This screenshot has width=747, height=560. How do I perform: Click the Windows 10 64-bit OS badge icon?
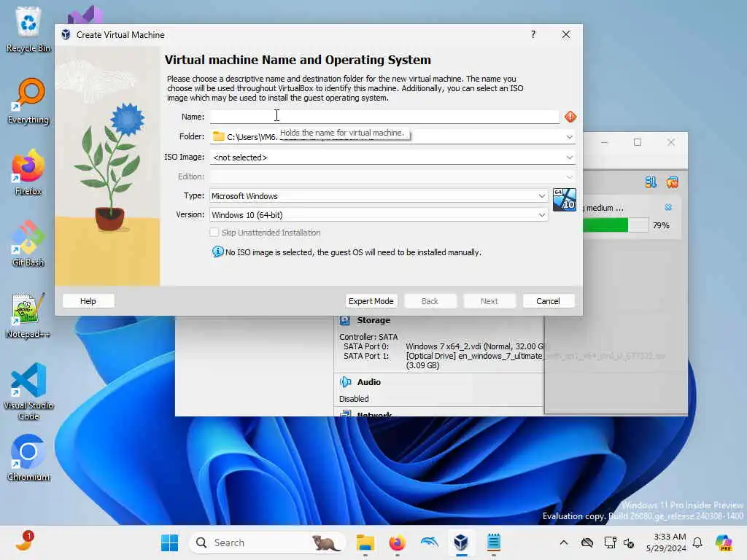pyautogui.click(x=564, y=200)
